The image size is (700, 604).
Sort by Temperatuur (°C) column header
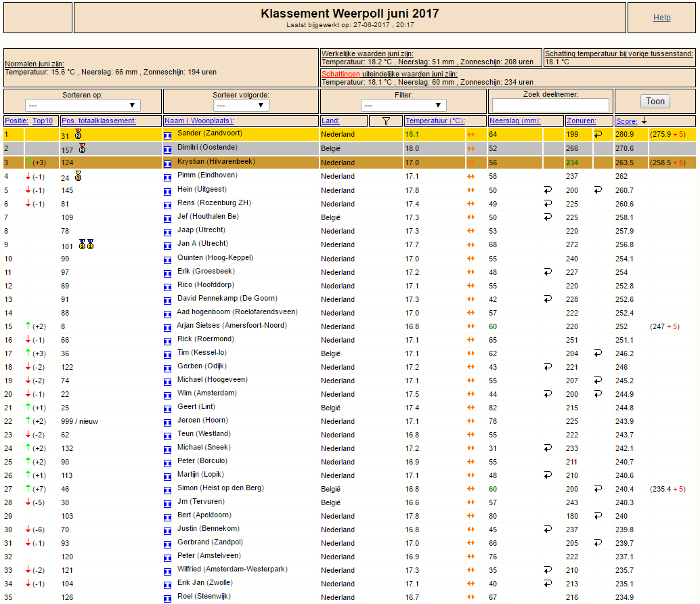coord(435,121)
